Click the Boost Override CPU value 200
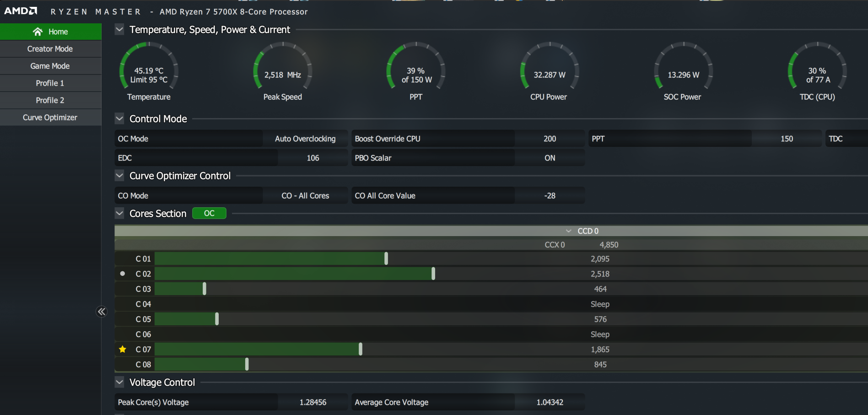The width and height of the screenshot is (868, 415). [x=550, y=139]
